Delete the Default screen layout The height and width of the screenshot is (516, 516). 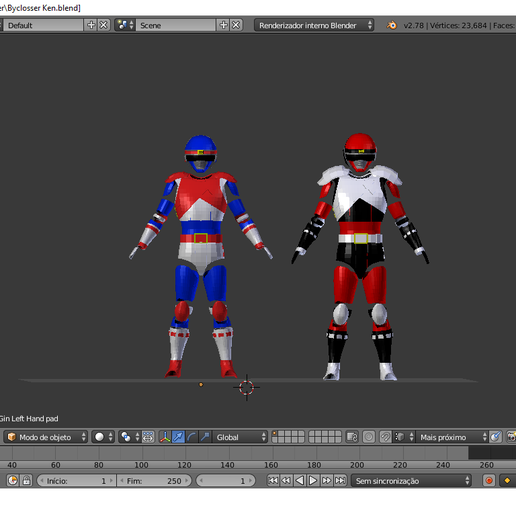pyautogui.click(x=104, y=25)
